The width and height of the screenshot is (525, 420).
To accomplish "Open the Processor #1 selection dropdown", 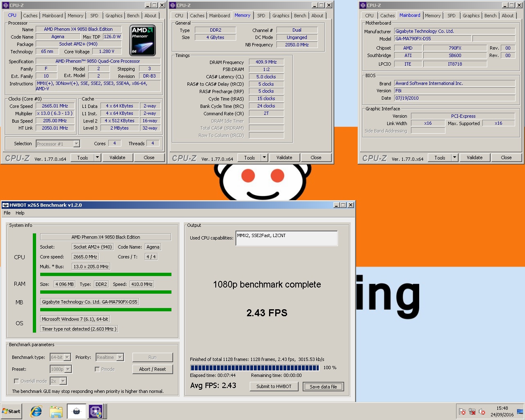I will [x=76, y=144].
